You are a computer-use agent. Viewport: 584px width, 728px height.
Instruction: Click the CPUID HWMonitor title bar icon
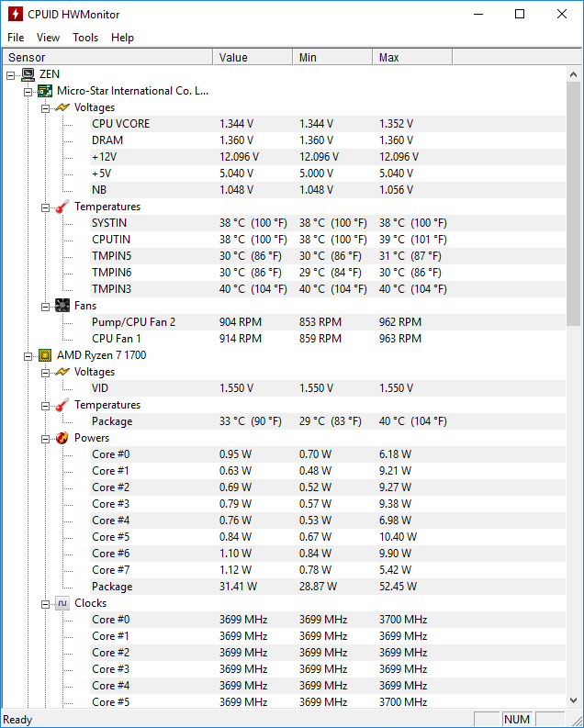(x=16, y=14)
